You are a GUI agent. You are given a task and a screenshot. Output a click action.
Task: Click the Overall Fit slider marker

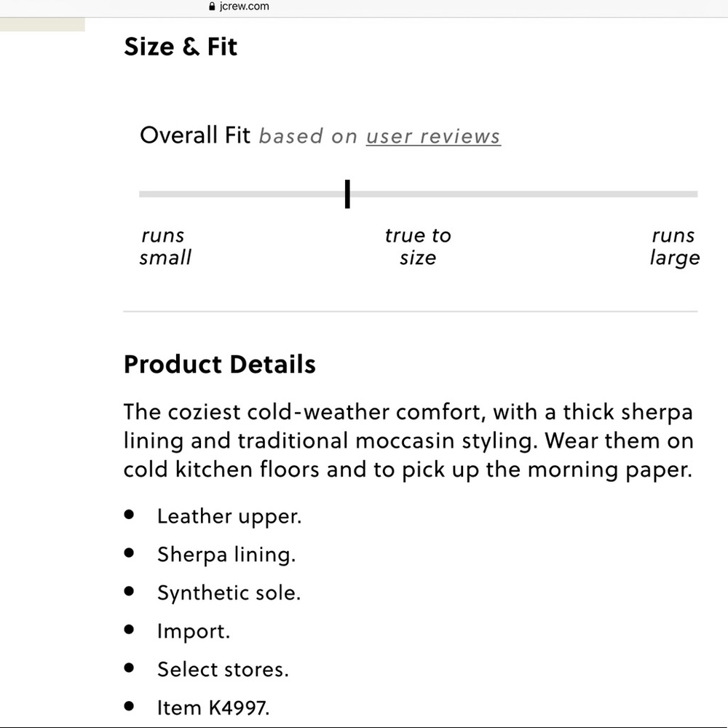pyautogui.click(x=347, y=194)
